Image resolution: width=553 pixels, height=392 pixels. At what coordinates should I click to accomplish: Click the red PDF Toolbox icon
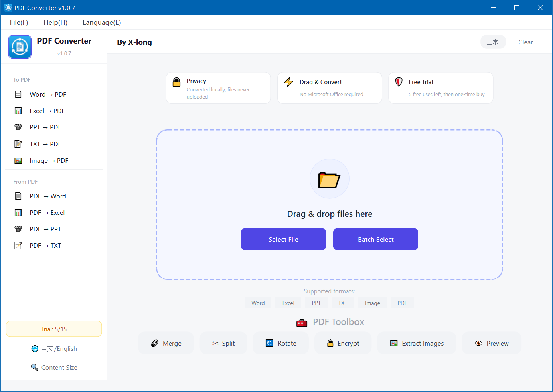pyautogui.click(x=302, y=323)
